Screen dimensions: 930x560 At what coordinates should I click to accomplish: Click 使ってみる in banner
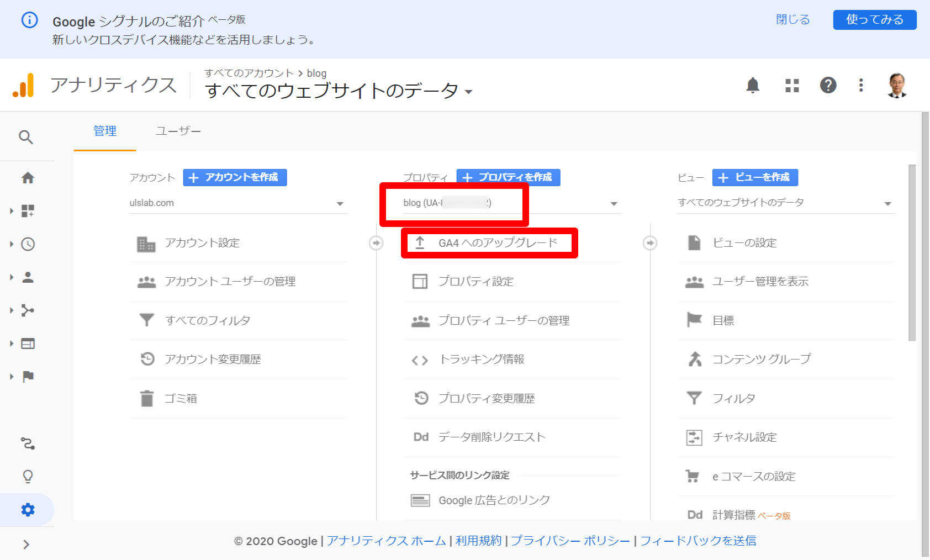tap(875, 20)
